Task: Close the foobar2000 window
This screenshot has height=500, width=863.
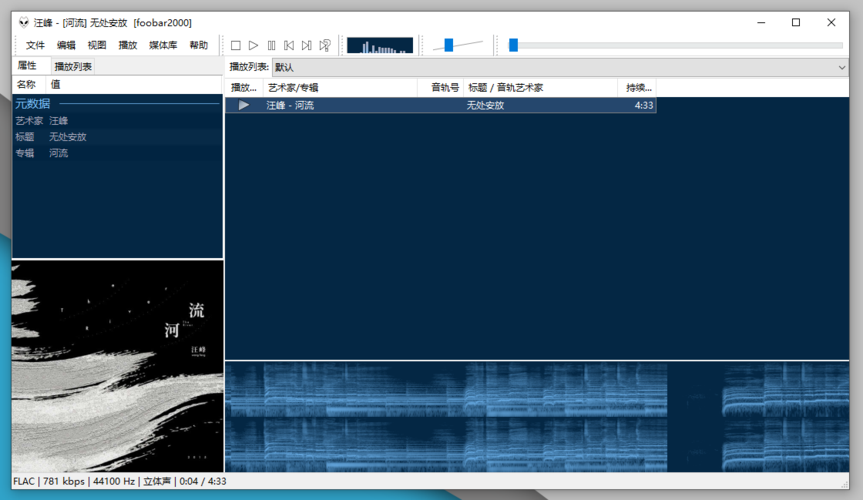Action: pos(831,23)
